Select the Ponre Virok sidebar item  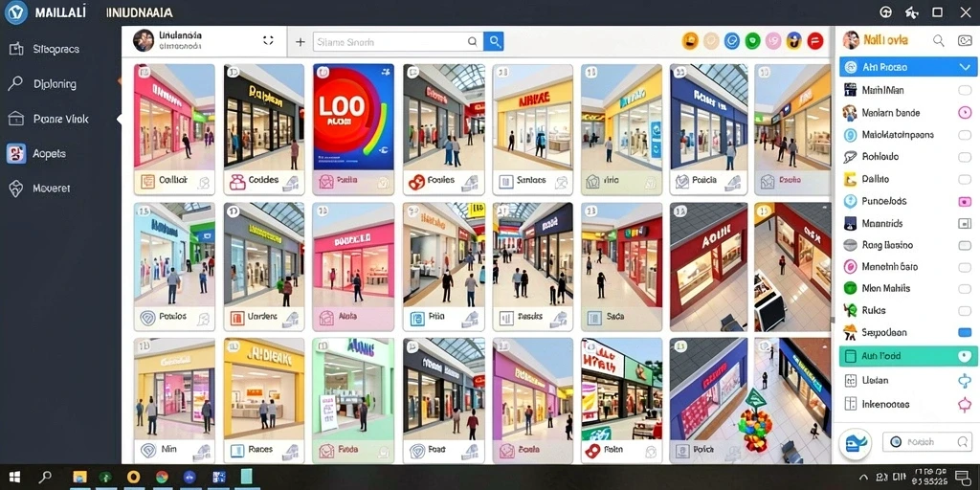(x=60, y=119)
